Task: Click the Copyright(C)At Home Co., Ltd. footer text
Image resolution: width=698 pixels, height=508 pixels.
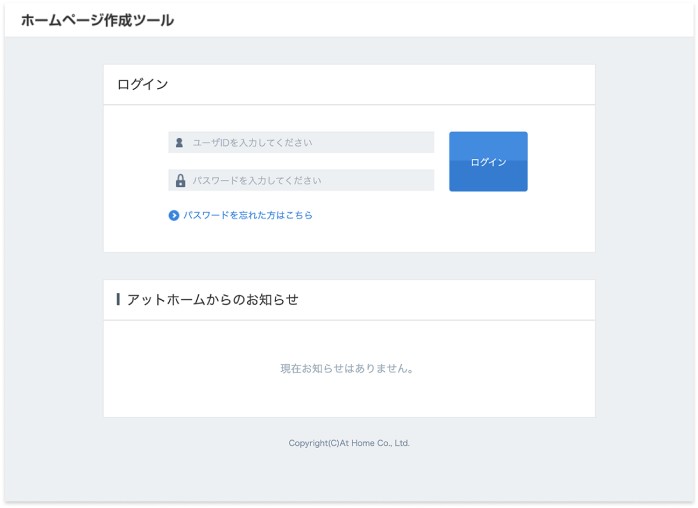Action: [349, 443]
